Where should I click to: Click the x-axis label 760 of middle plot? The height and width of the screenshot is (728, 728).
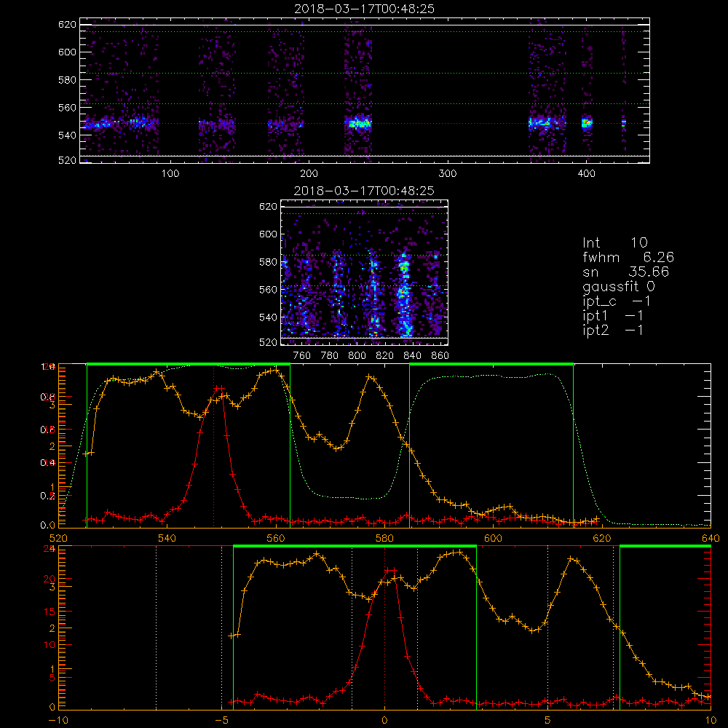[302, 356]
